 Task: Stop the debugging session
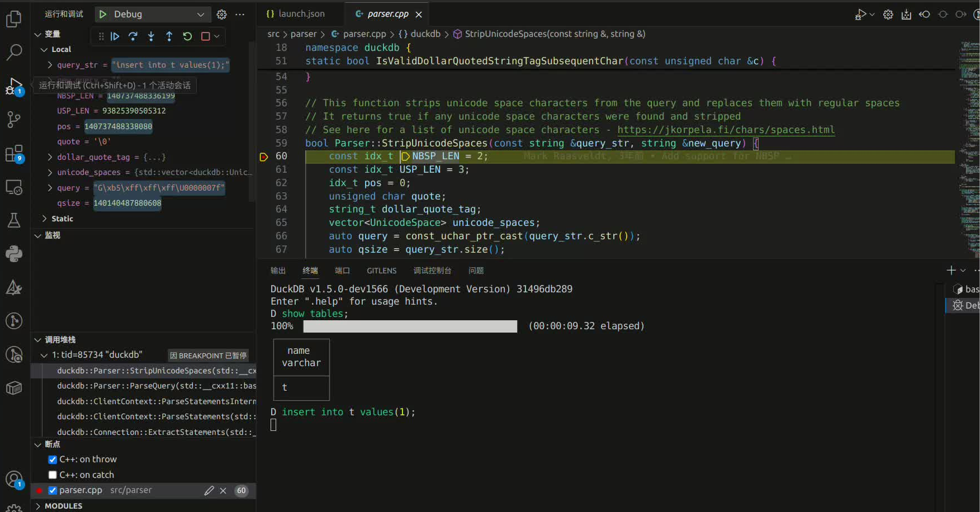pyautogui.click(x=205, y=36)
